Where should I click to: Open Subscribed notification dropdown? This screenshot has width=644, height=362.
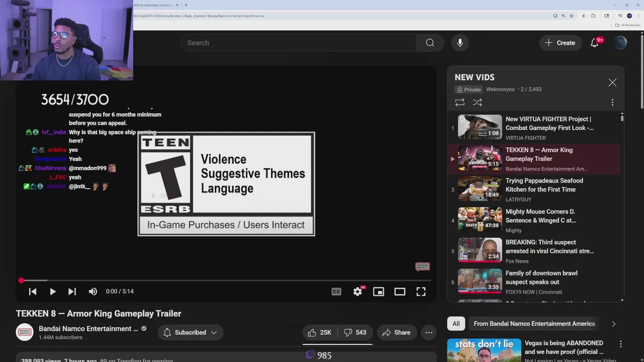click(190, 332)
